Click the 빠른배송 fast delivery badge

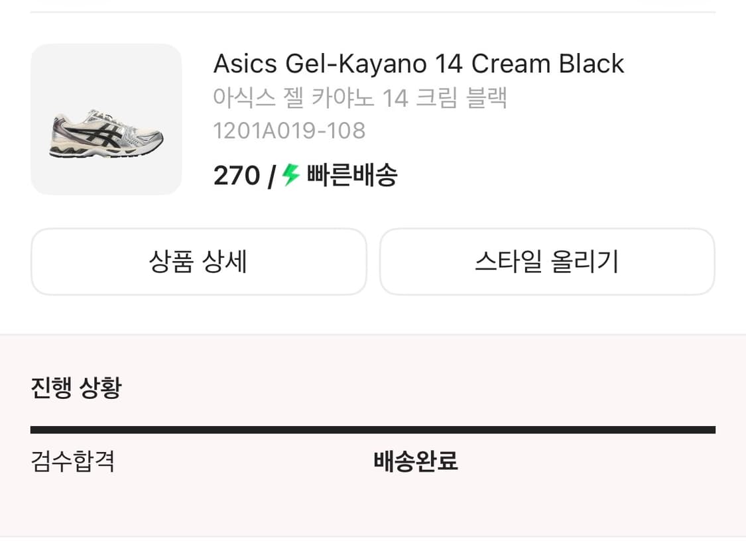350,175
